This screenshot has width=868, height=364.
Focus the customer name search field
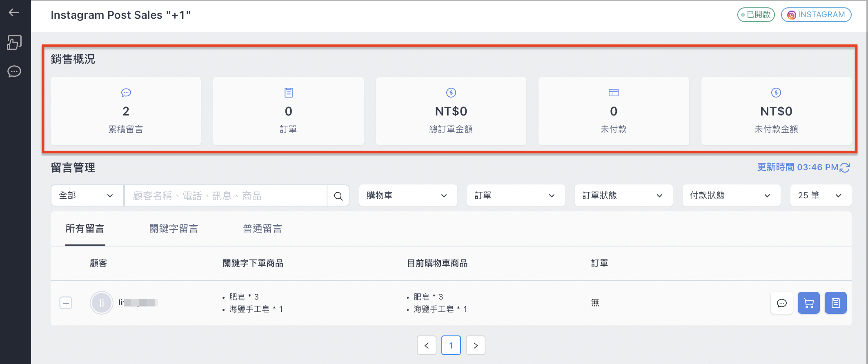point(226,196)
